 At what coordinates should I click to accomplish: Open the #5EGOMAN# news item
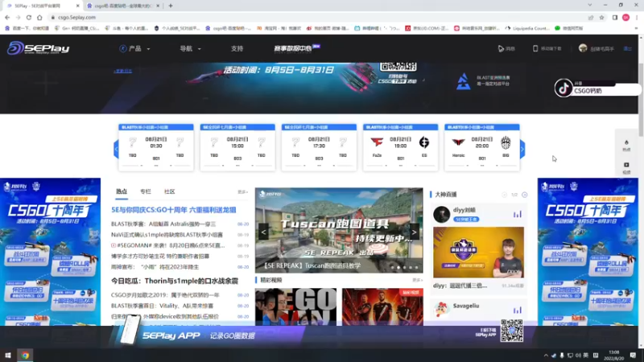[168, 245]
